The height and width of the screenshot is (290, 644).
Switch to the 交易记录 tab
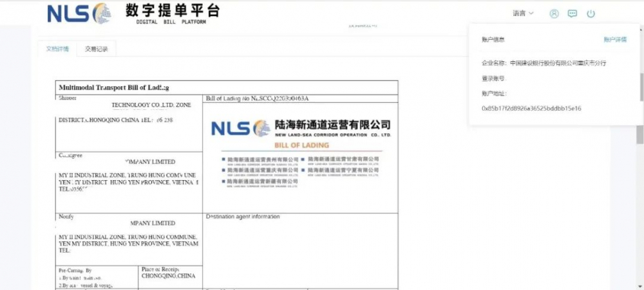point(97,49)
